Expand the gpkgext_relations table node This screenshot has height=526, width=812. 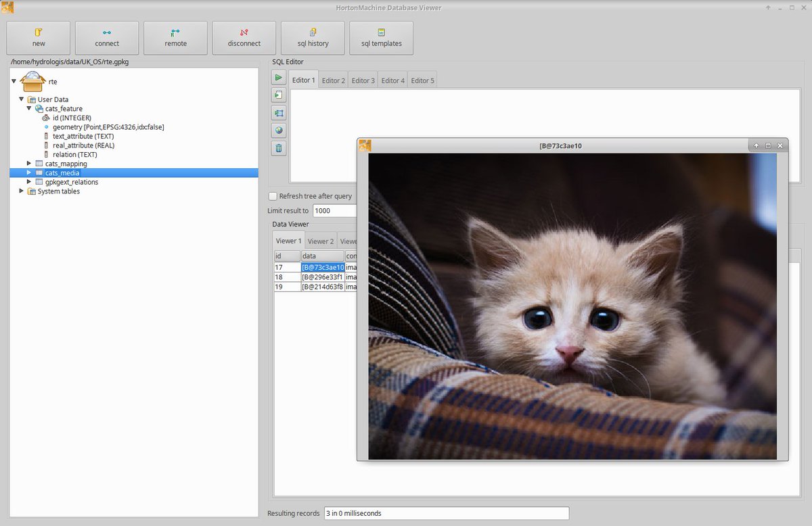[x=29, y=182]
